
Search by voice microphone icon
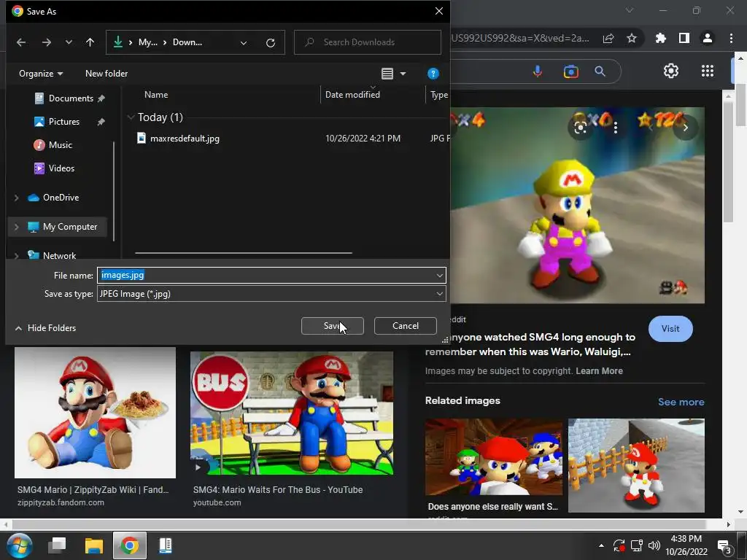tap(538, 71)
